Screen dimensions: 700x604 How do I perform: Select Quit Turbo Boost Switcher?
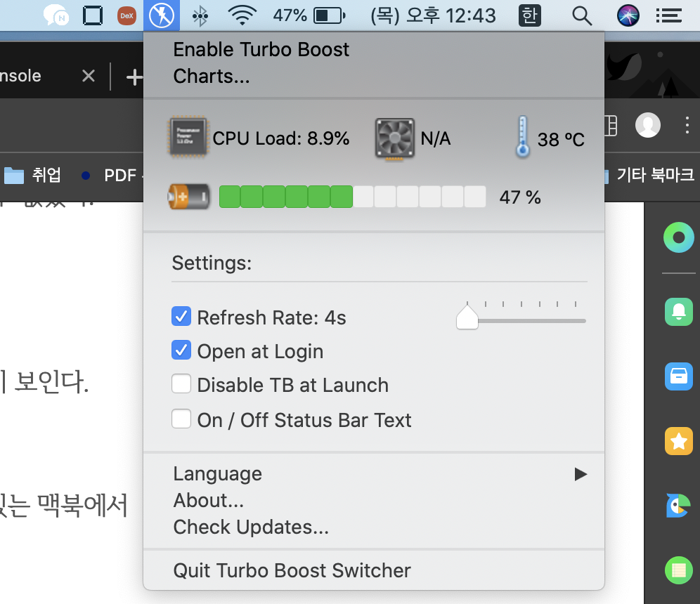click(x=374, y=570)
